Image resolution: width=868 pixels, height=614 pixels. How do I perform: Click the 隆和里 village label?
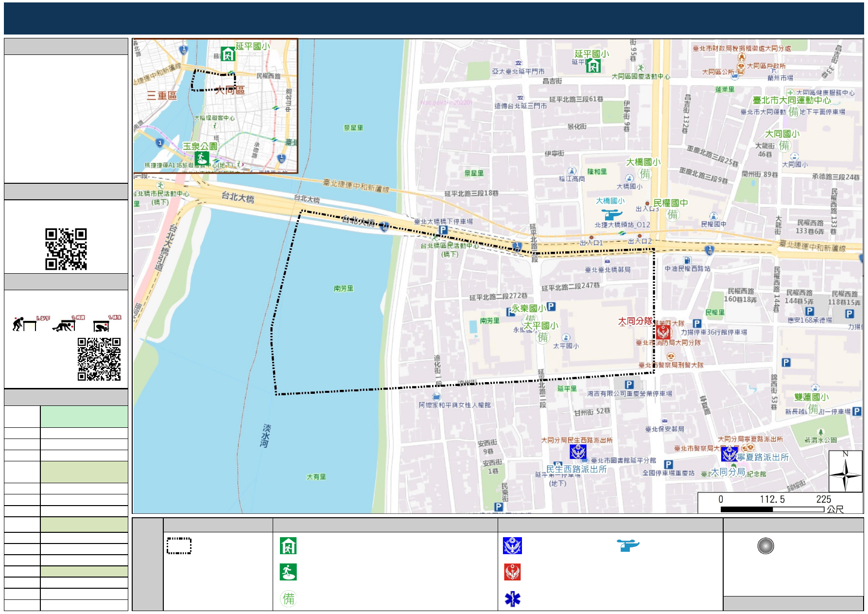click(x=597, y=172)
